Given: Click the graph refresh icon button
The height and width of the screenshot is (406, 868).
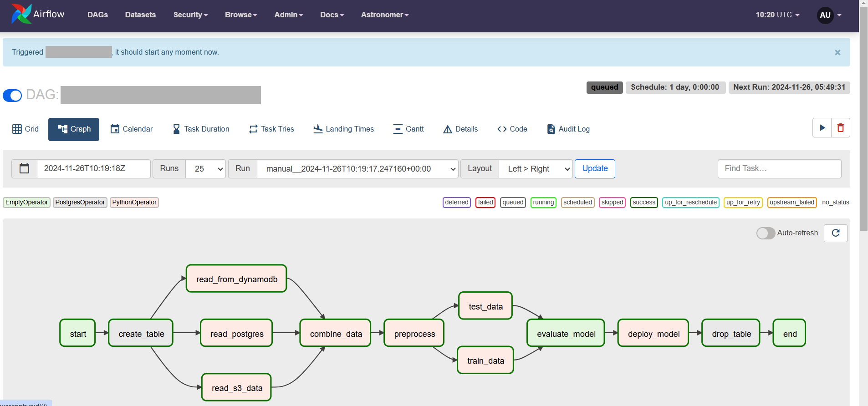Looking at the screenshot, I should point(835,233).
